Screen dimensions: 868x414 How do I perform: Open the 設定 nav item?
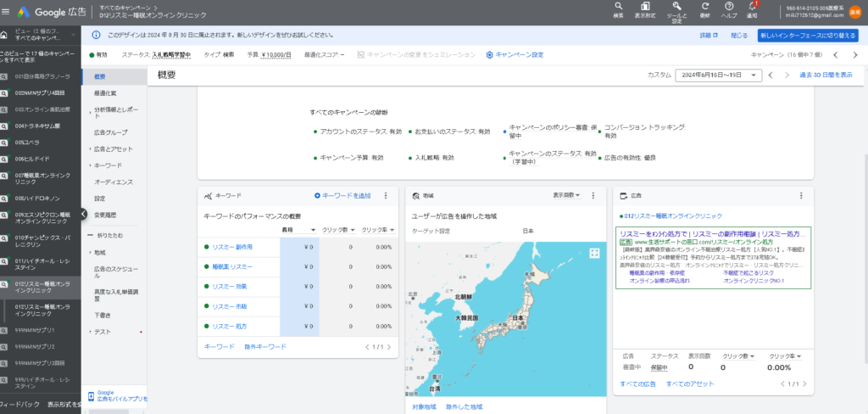click(x=100, y=198)
